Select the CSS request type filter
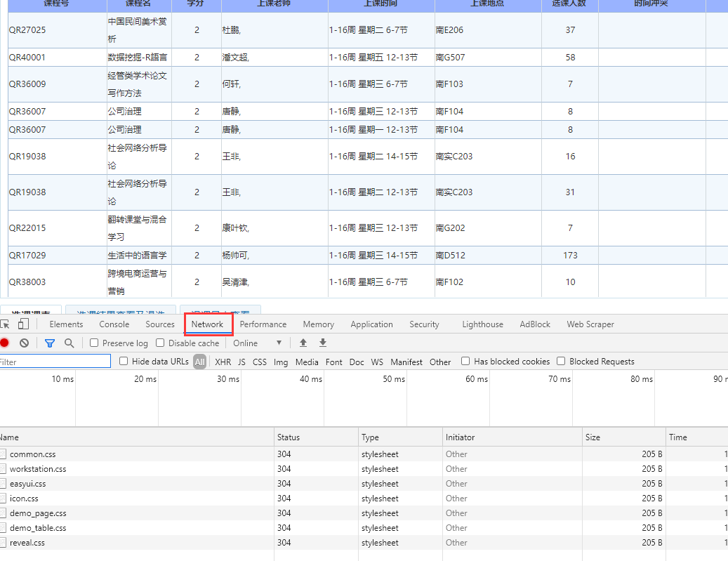This screenshot has height=561, width=728. 259,361
